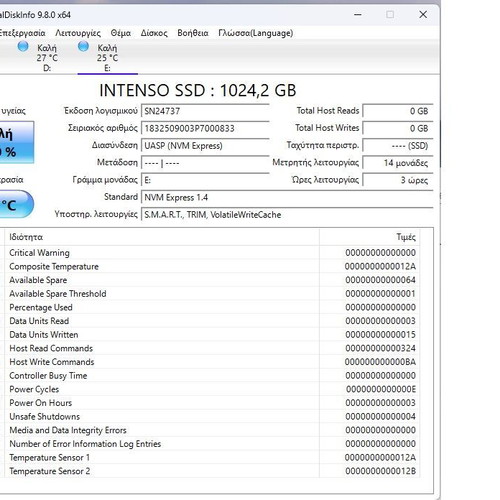Maximize the CrystalDiskInfo window
This screenshot has width=500, height=500.
click(390, 15)
